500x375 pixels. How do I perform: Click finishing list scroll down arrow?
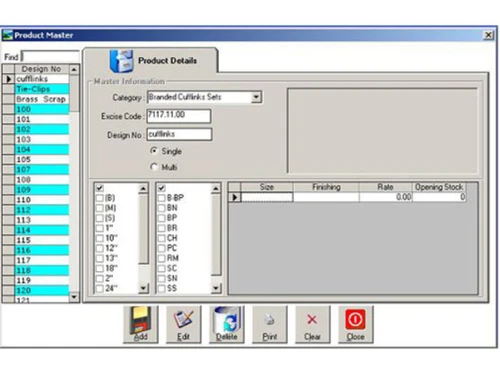pos(216,288)
